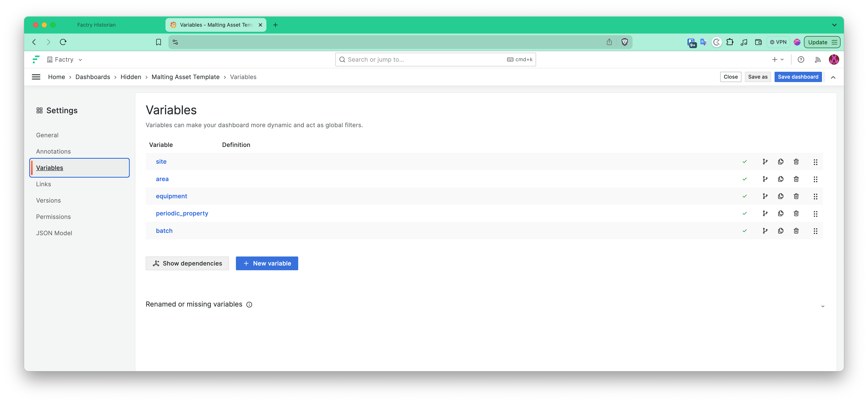Click the Save as button
868x403 pixels.
pyautogui.click(x=758, y=77)
